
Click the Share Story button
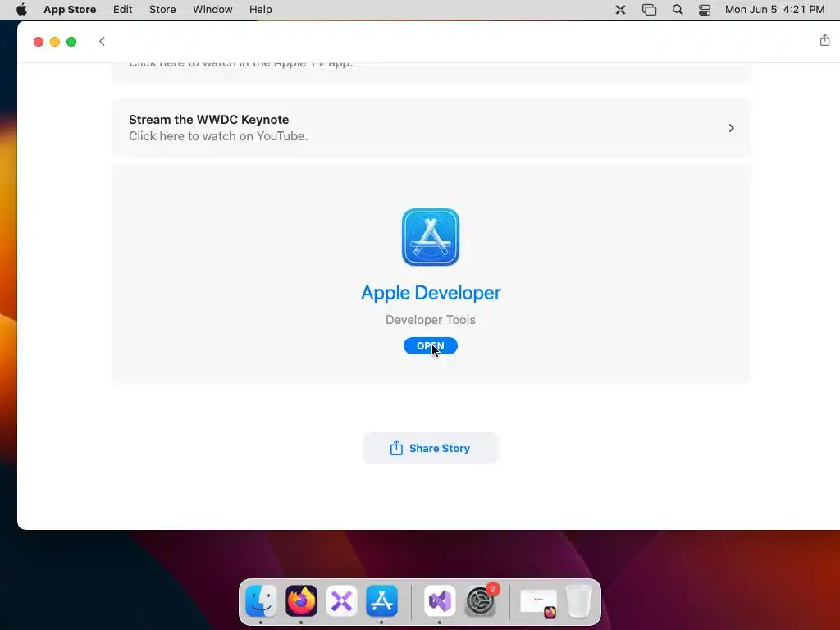click(x=431, y=448)
